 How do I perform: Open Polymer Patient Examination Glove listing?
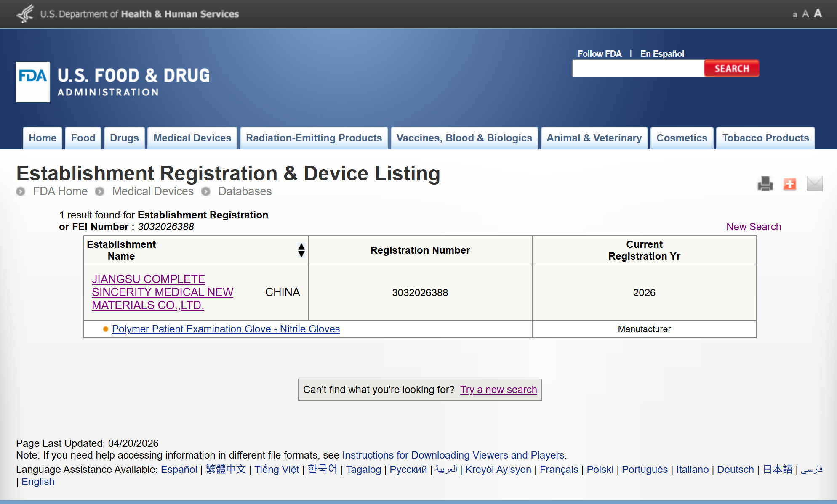pos(226,329)
